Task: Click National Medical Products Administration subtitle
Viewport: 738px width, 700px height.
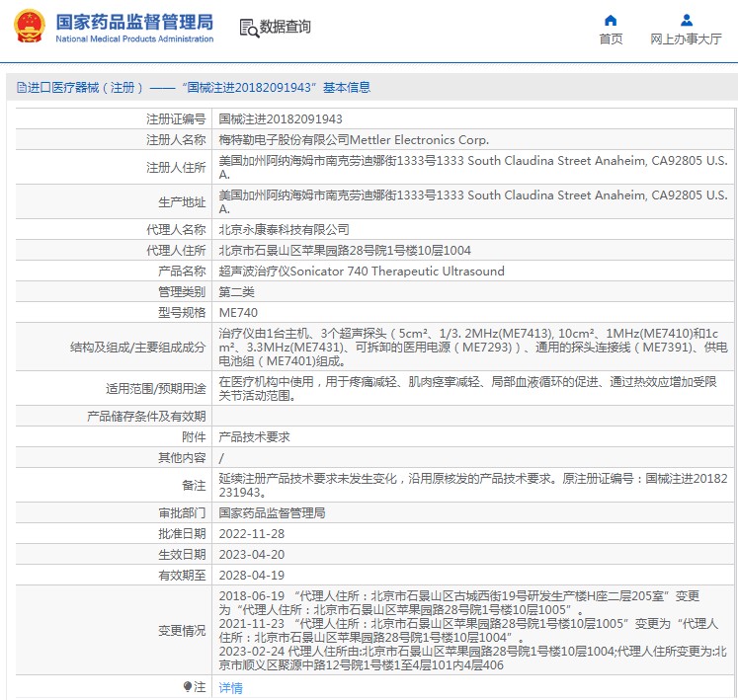Action: [x=134, y=39]
